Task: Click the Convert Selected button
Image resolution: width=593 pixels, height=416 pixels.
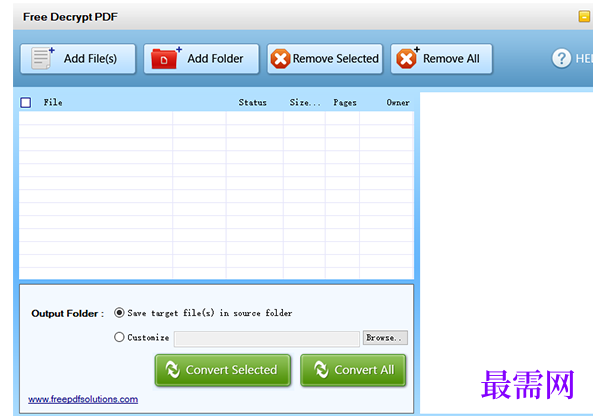Action: point(223,370)
